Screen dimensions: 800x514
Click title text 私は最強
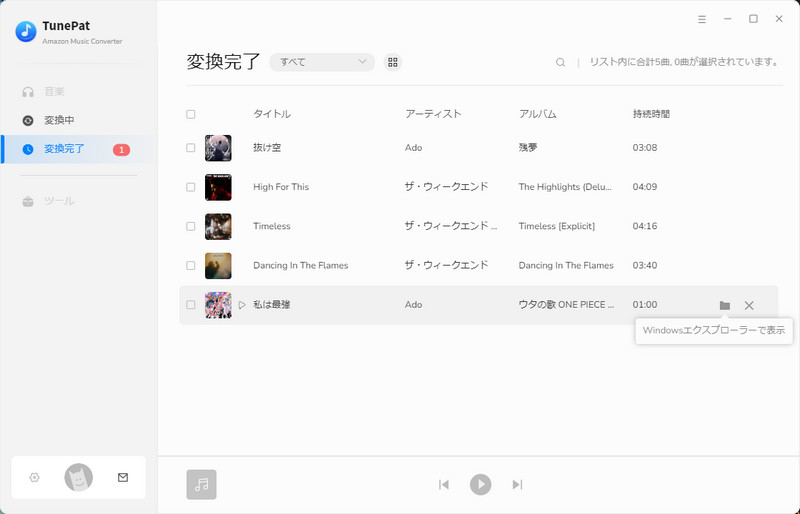click(x=272, y=305)
